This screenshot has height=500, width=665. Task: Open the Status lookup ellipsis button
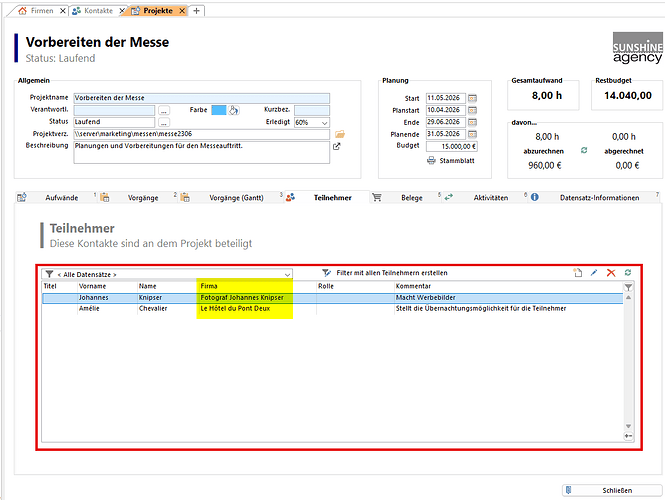164,123
